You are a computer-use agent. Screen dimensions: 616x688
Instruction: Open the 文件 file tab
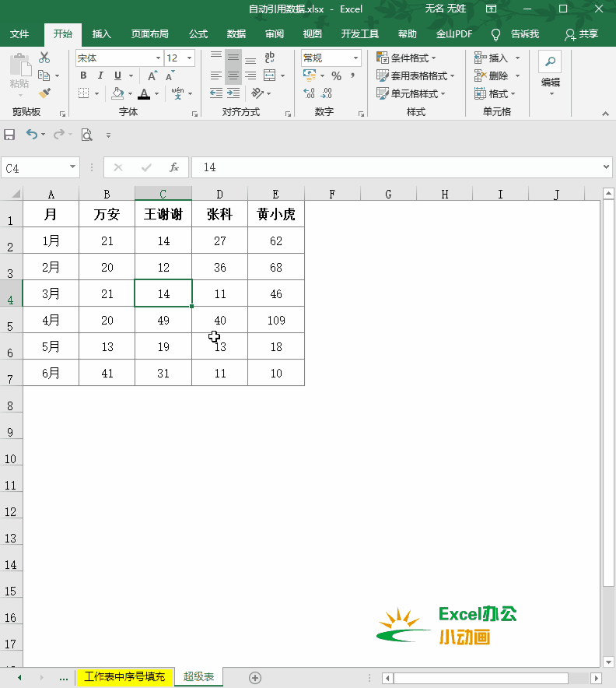tap(19, 34)
